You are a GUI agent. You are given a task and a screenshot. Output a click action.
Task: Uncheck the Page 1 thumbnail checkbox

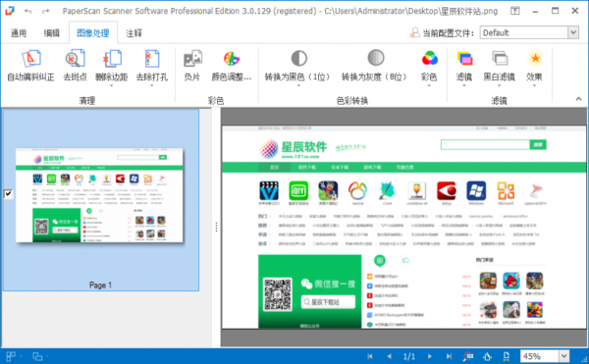8,193
